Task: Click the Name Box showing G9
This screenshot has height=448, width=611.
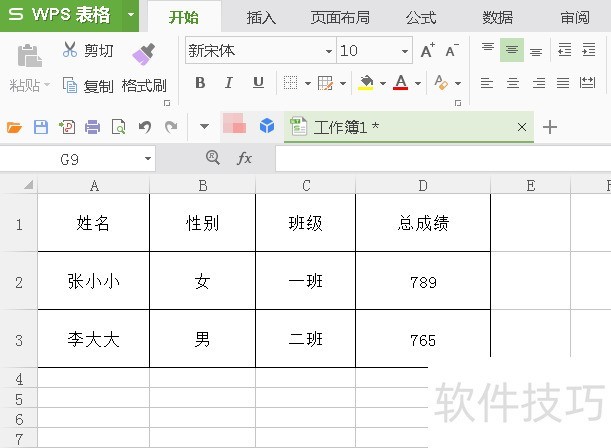Action: [x=70, y=159]
